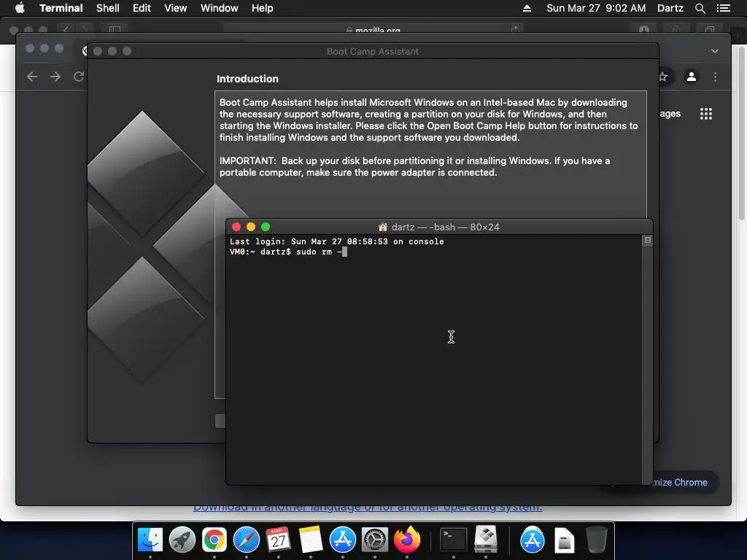Click Customize Chrome button
This screenshot has width=747, height=560.
pyautogui.click(x=684, y=483)
